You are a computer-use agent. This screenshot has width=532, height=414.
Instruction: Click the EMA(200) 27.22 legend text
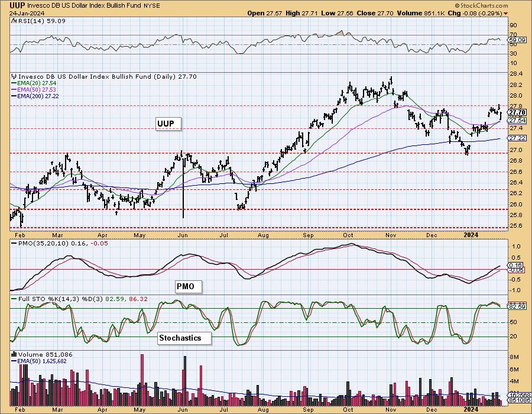pyautogui.click(x=38, y=96)
